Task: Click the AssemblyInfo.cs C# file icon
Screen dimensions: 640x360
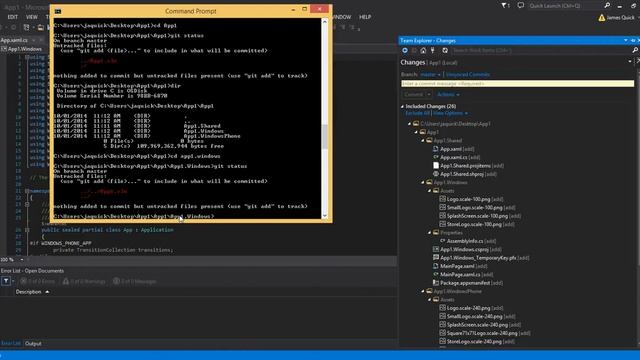Action: (x=442, y=241)
